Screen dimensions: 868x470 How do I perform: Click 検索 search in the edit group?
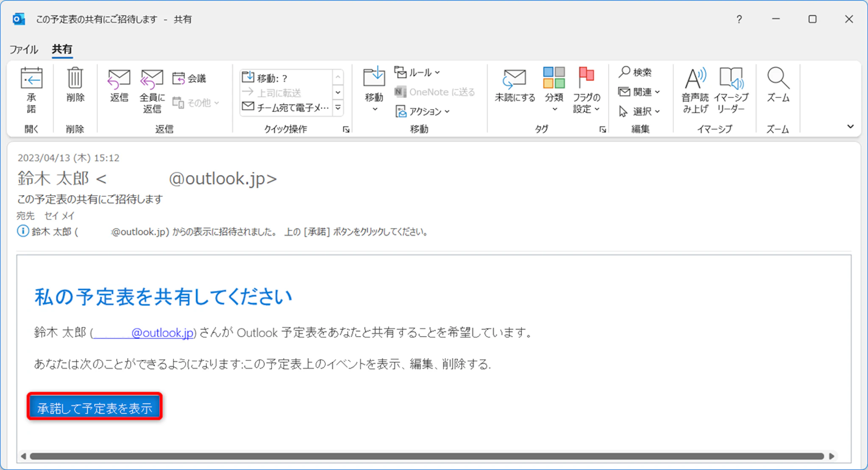pyautogui.click(x=635, y=72)
